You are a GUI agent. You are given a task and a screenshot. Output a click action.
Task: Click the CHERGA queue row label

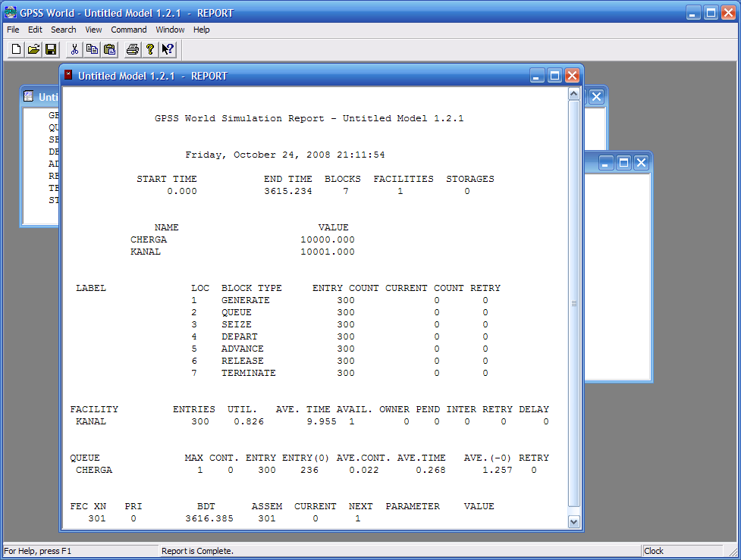point(94,471)
